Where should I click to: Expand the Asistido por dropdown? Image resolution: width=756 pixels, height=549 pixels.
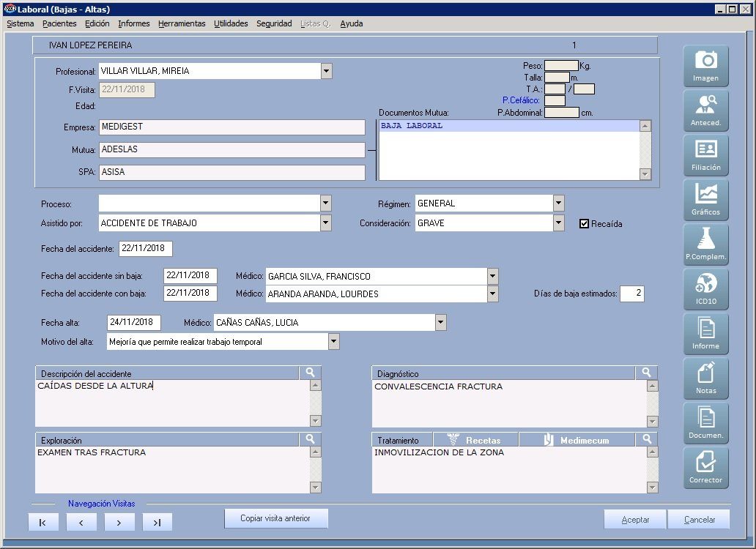326,223
